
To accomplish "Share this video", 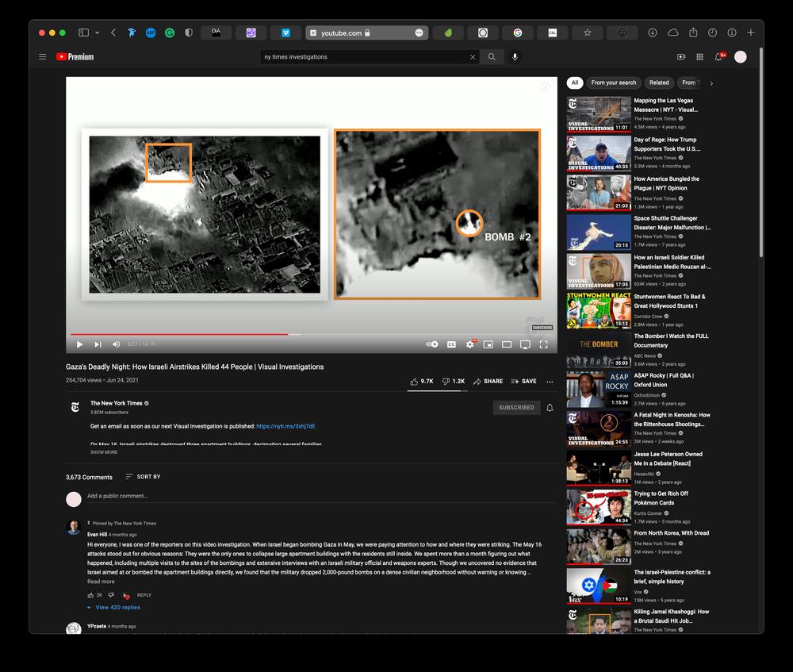I will pos(488,381).
